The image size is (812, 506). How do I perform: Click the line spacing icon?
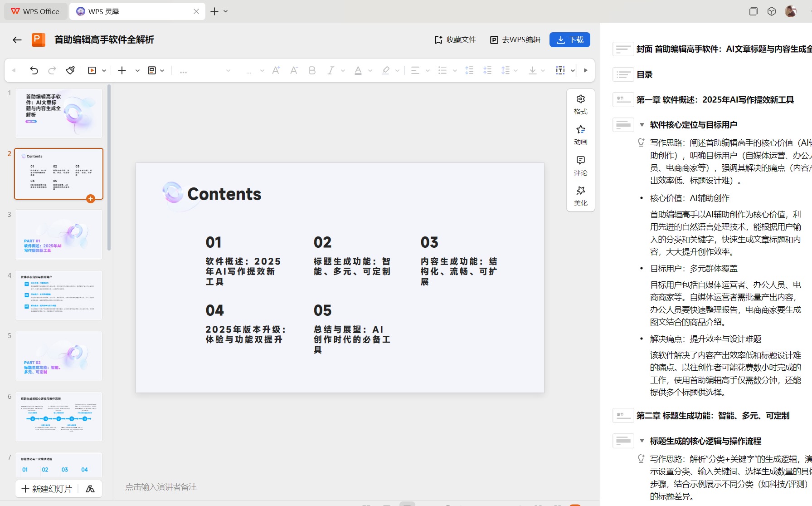(506, 70)
